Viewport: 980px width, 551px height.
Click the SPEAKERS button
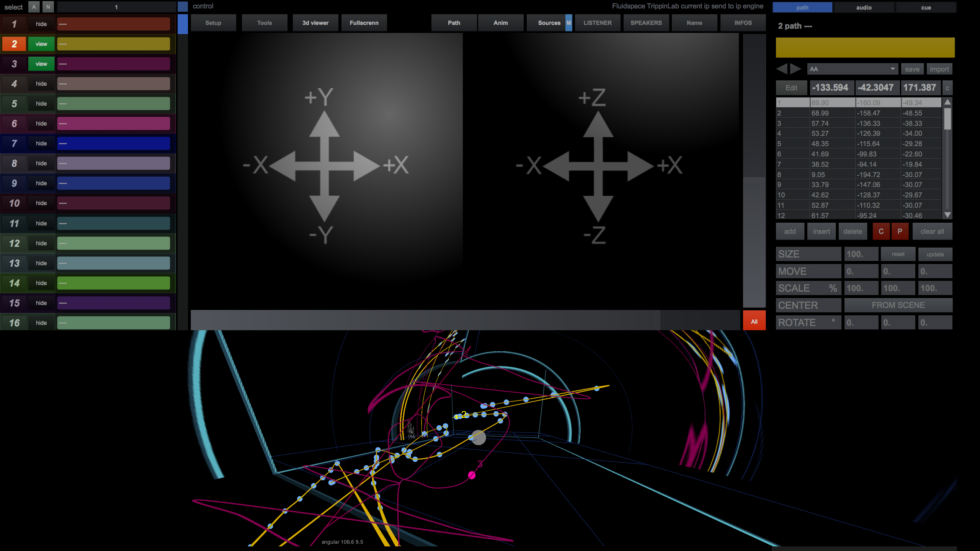point(646,23)
